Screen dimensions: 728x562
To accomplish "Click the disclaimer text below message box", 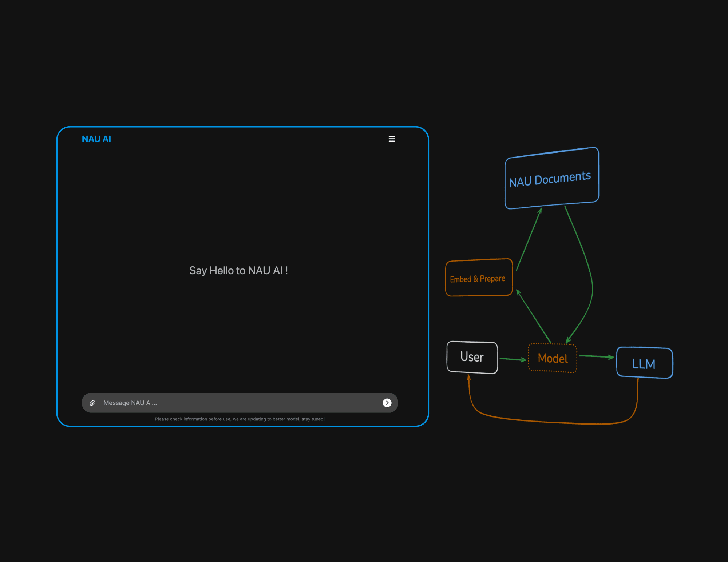I will pos(240,419).
